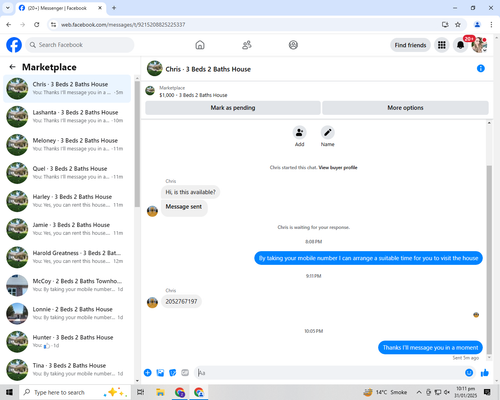This screenshot has width=500, height=400.
Task: Bookmark this page with the star icon
Action: [x=458, y=24]
